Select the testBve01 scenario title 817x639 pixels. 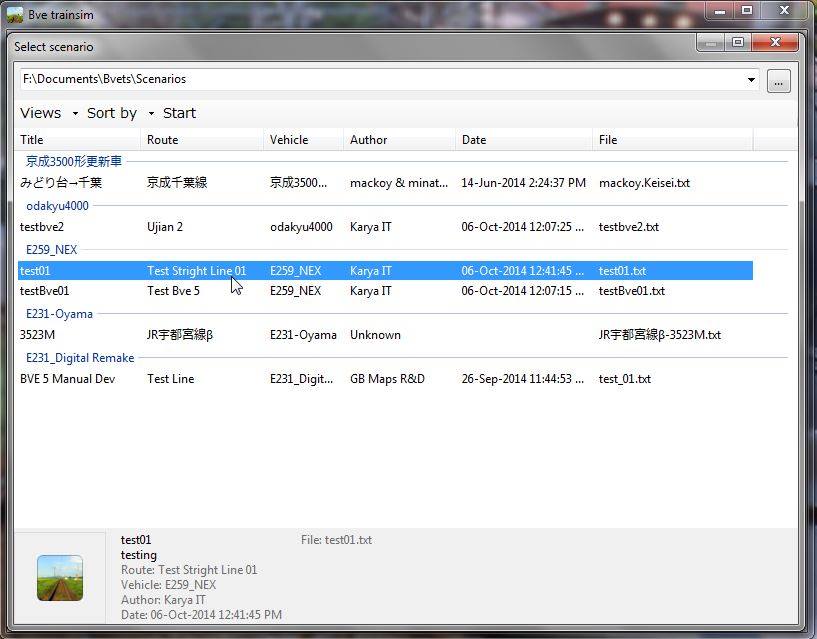coord(44,291)
